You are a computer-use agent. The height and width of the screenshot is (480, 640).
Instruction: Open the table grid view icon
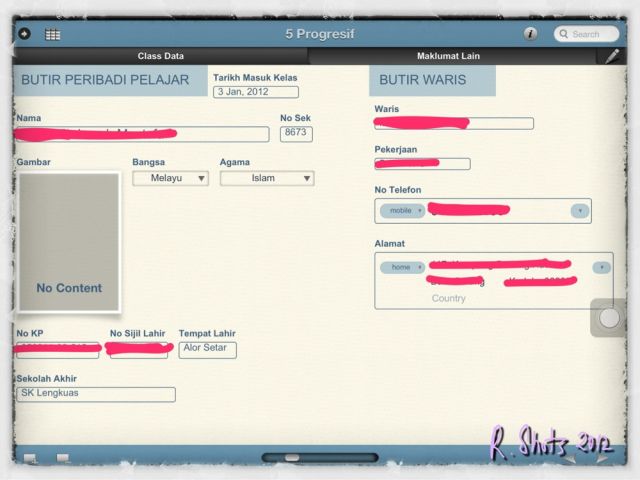[x=52, y=34]
